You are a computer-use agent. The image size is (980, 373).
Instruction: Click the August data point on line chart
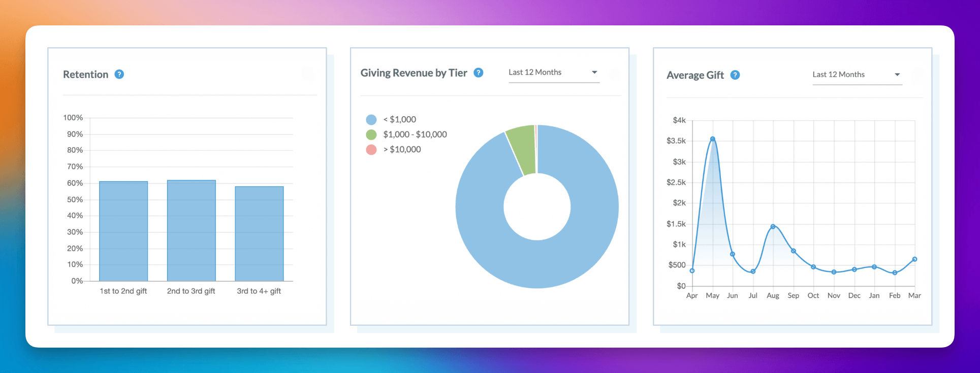[773, 227]
